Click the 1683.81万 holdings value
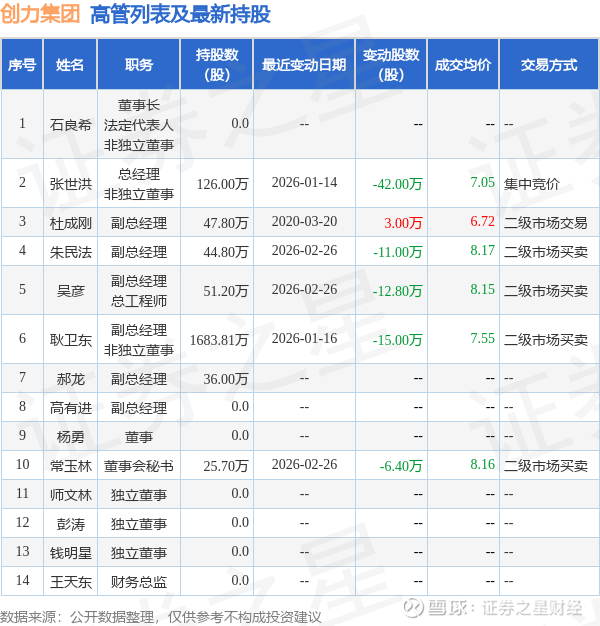The image size is (600, 626). (219, 340)
